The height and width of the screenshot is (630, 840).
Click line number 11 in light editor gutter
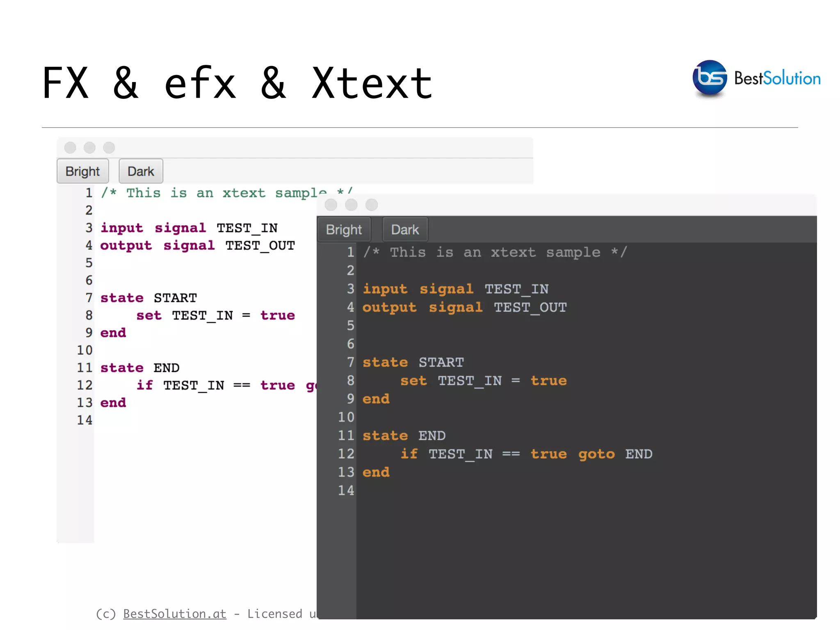pos(85,367)
